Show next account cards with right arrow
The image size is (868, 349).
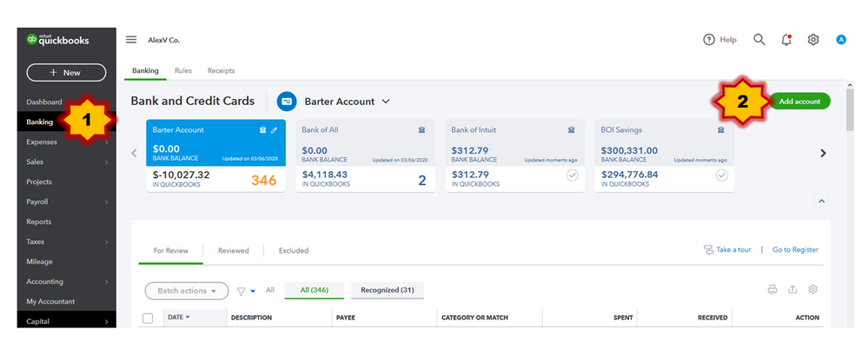pos(823,153)
